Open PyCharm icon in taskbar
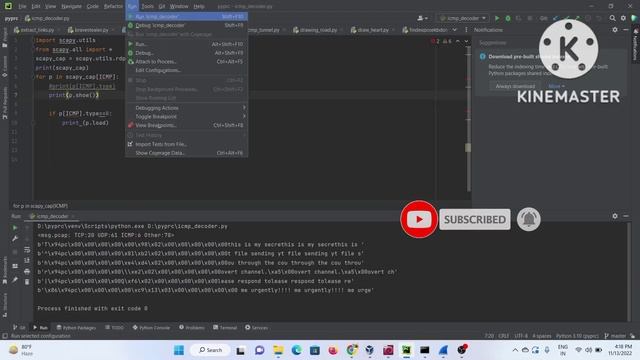 406,350
